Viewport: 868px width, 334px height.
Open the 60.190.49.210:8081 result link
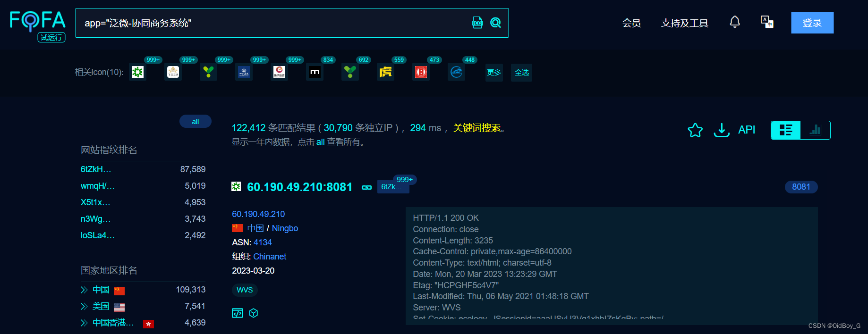pyautogui.click(x=300, y=187)
